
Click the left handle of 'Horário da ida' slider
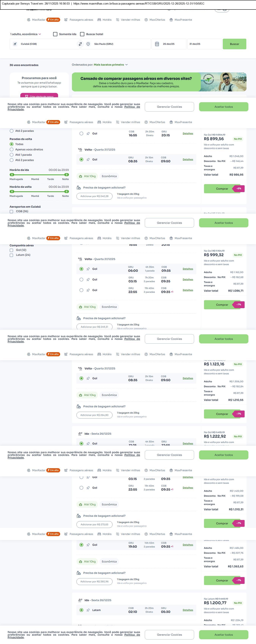click(x=12, y=175)
